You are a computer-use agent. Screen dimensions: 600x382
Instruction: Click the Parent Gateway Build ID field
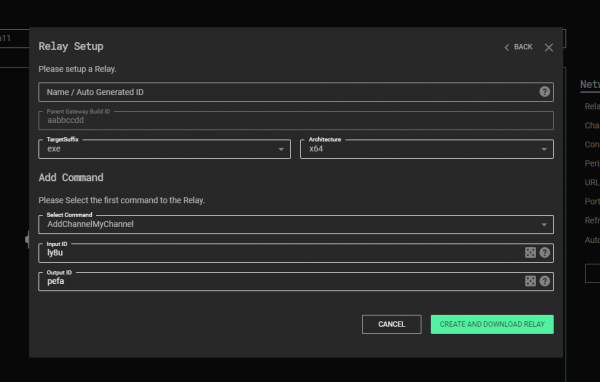click(x=296, y=121)
